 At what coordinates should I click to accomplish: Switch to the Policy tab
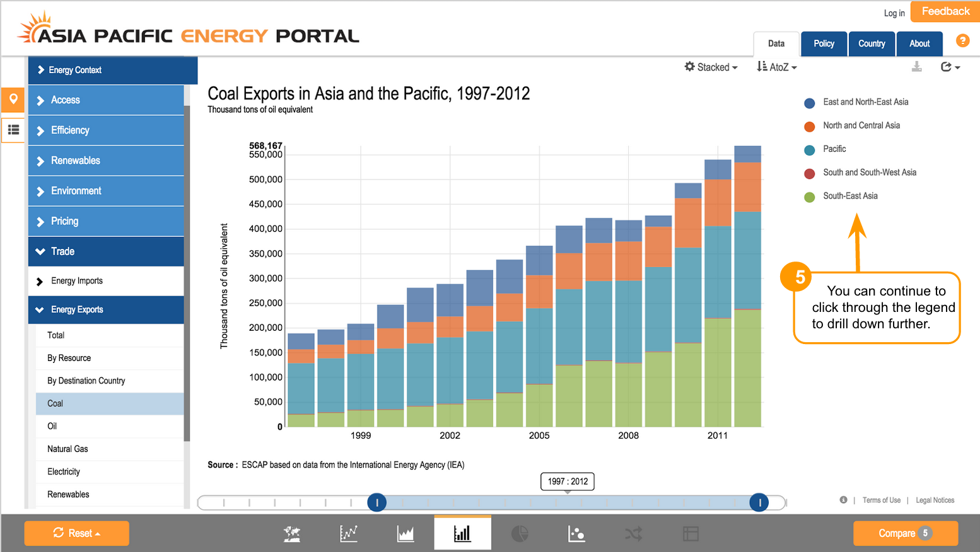pos(824,44)
